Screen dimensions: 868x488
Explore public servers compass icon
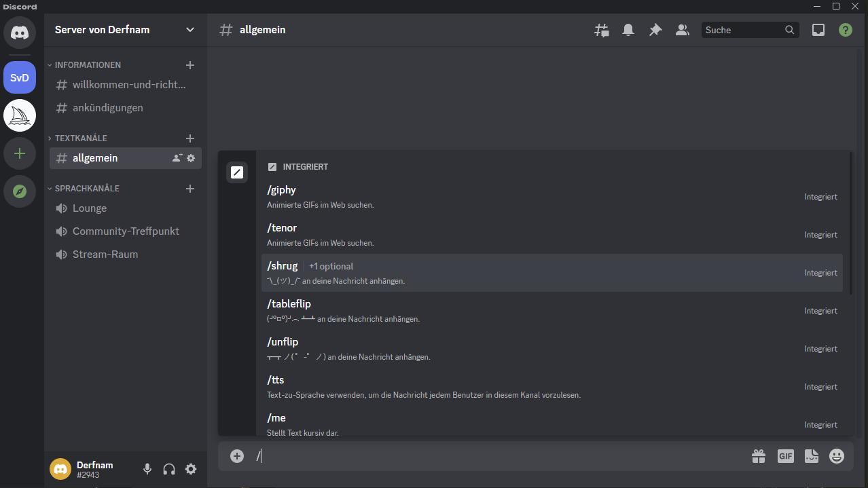point(20,191)
